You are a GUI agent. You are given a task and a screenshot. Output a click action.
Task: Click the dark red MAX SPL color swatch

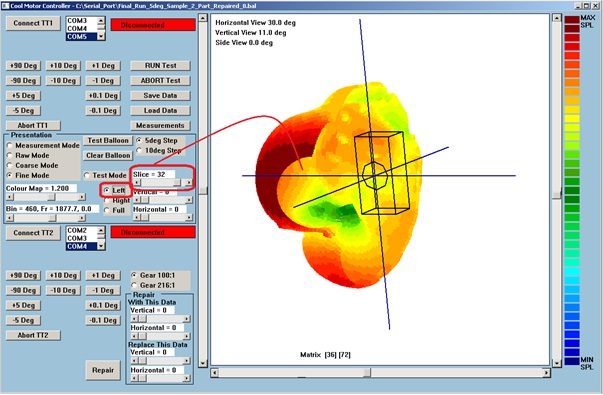click(572, 20)
